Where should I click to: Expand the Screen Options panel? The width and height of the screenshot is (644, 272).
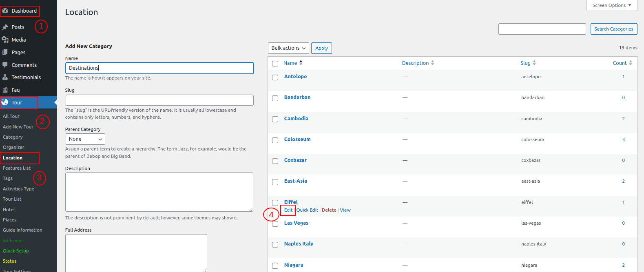click(x=611, y=5)
